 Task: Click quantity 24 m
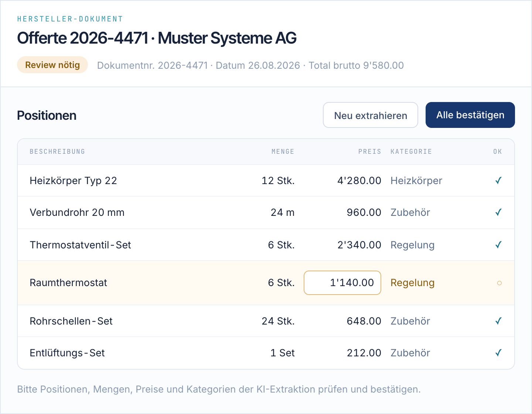(283, 212)
